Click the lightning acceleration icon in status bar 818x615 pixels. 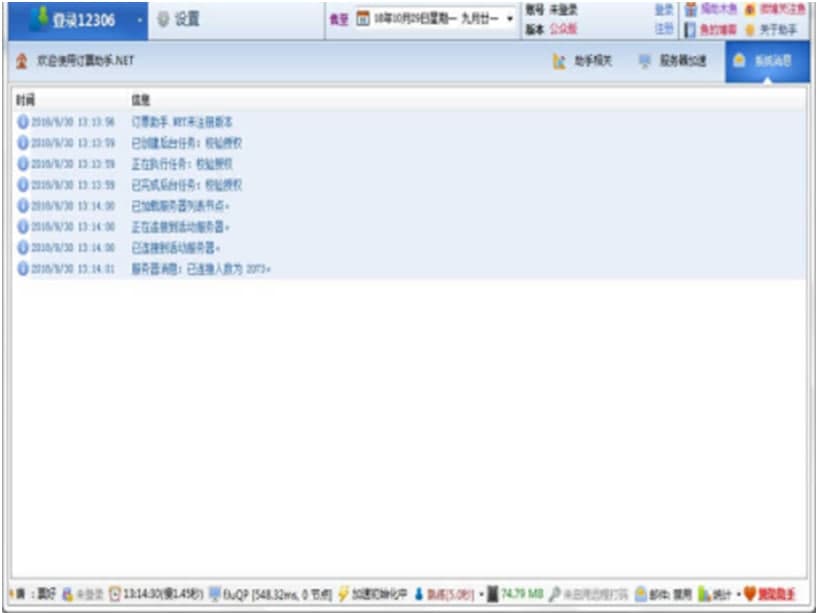click(343, 594)
